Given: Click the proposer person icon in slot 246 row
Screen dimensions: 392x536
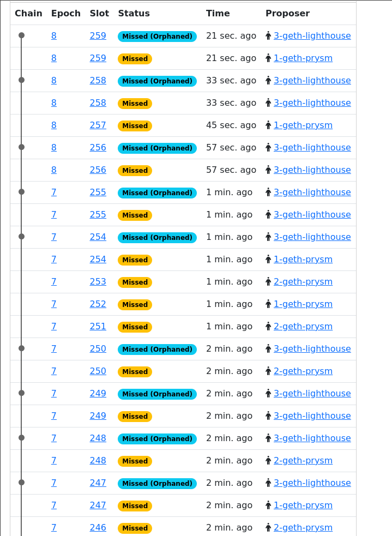Looking at the screenshot, I should pyautogui.click(x=268, y=527).
